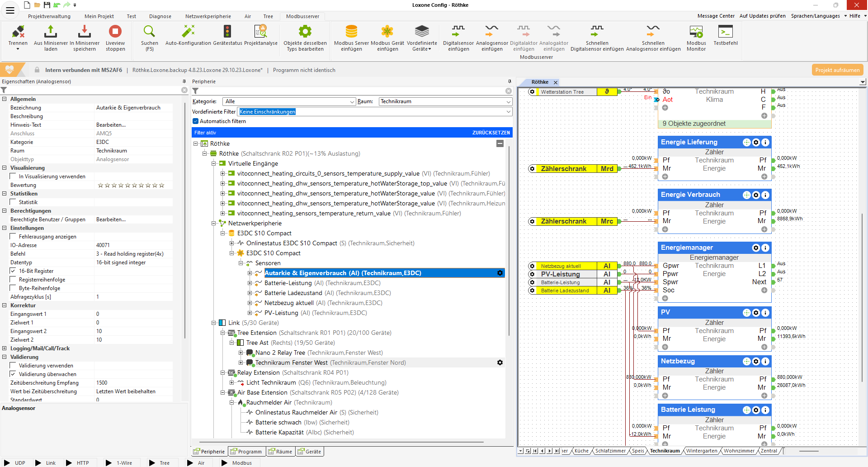
Task: Stop the Liveview
Action: pos(115,32)
